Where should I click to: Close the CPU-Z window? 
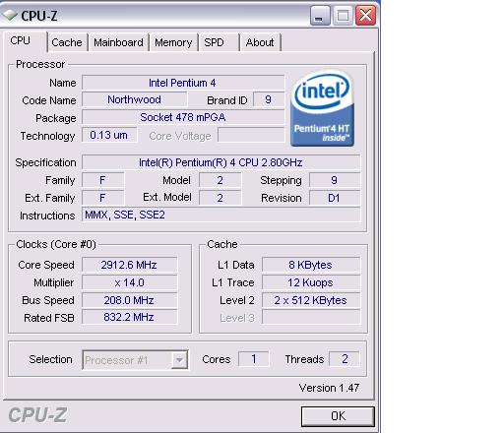366,16
